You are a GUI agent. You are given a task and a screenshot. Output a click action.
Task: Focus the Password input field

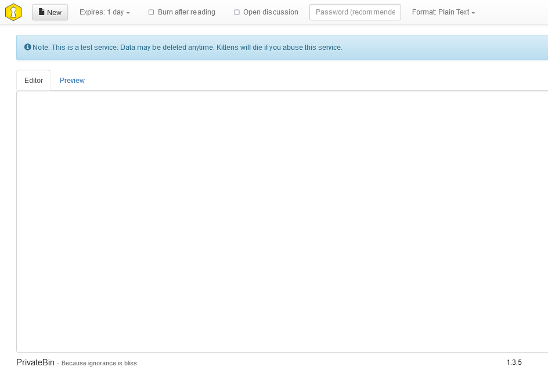click(355, 12)
